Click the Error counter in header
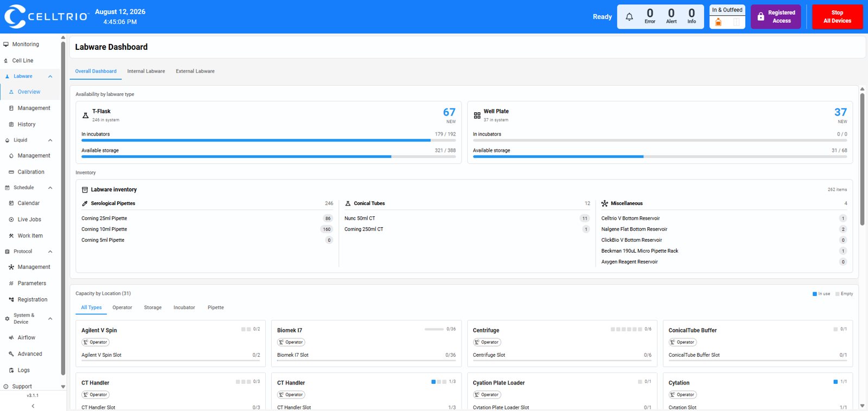Image resolution: width=868 pixels, height=411 pixels. coord(650,16)
